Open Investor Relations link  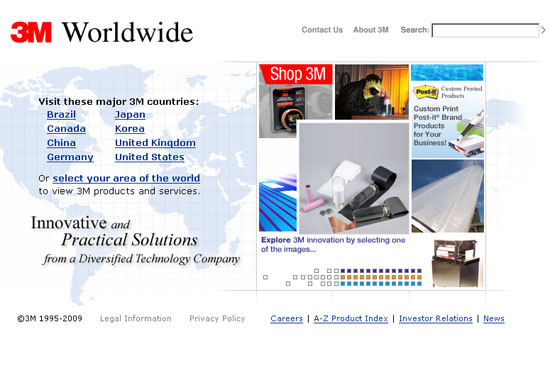point(436,319)
